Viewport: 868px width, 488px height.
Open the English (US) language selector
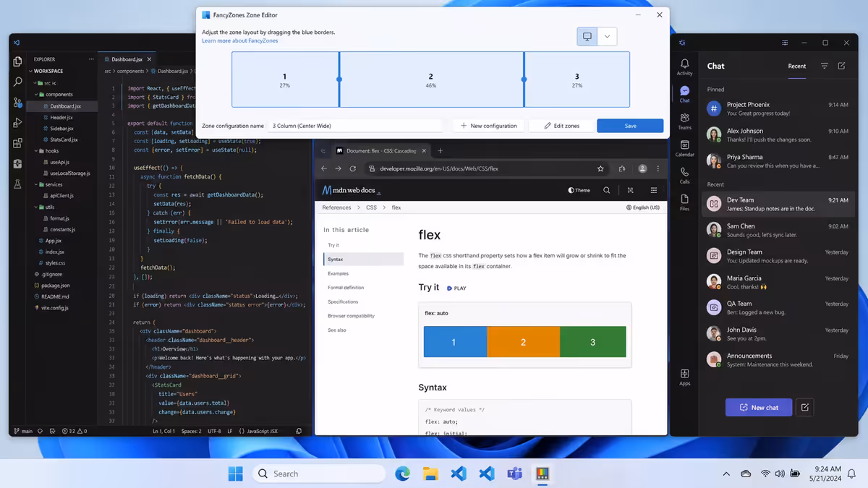point(643,207)
